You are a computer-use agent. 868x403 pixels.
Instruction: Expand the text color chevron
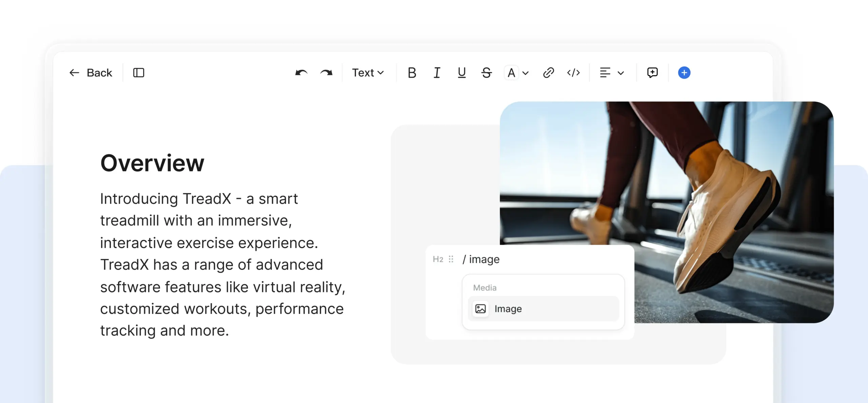pyautogui.click(x=526, y=73)
